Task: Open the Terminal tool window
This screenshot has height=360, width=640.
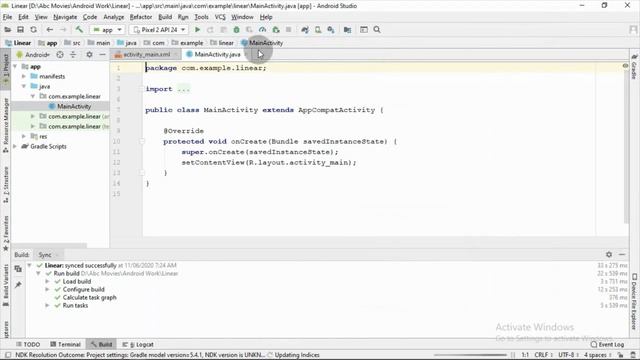Action: click(x=65, y=344)
